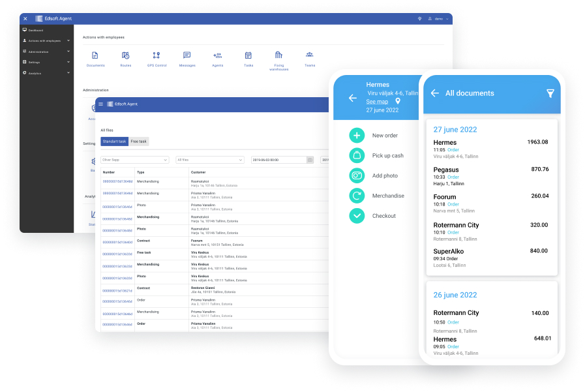Click the X icon in the top-left header
Image resolution: width=585 pixels, height=392 pixels.
pos(25,19)
